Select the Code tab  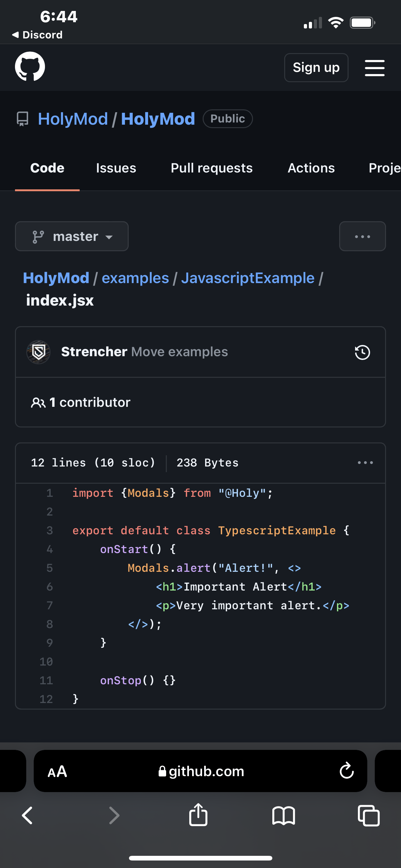[47, 168]
